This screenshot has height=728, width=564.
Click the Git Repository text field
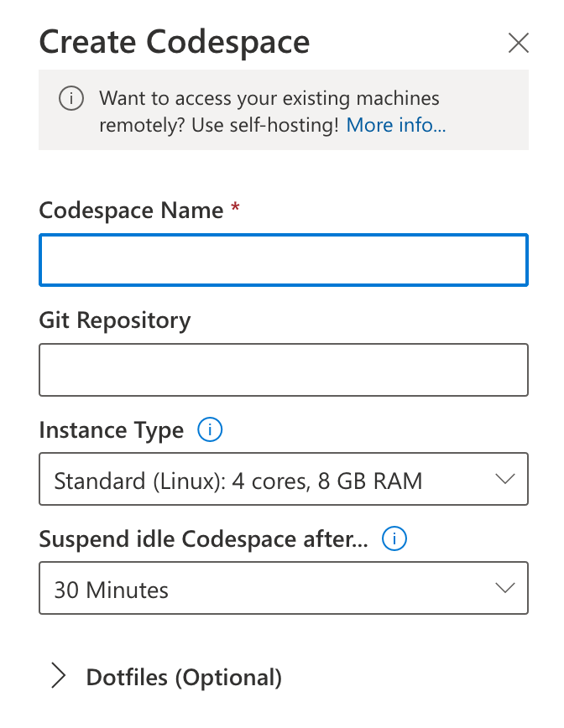click(x=284, y=370)
